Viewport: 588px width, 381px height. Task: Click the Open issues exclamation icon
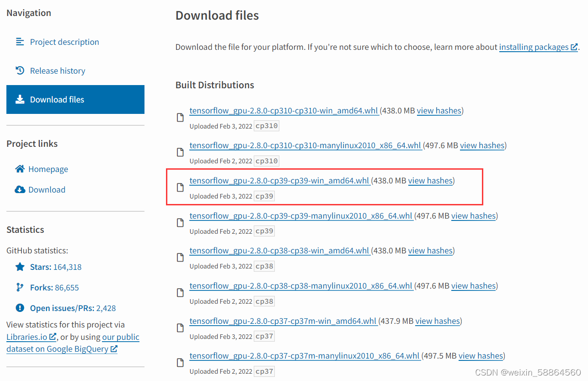[x=20, y=308]
